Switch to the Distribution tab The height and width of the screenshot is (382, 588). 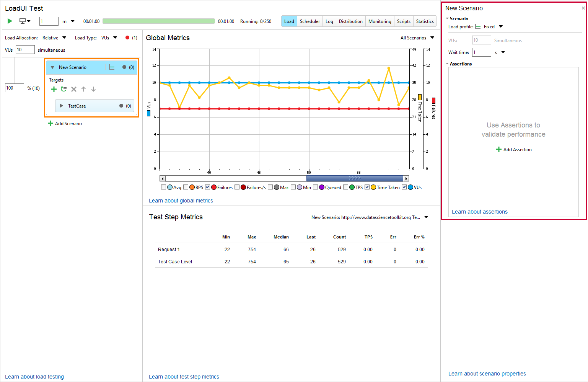pyautogui.click(x=351, y=21)
